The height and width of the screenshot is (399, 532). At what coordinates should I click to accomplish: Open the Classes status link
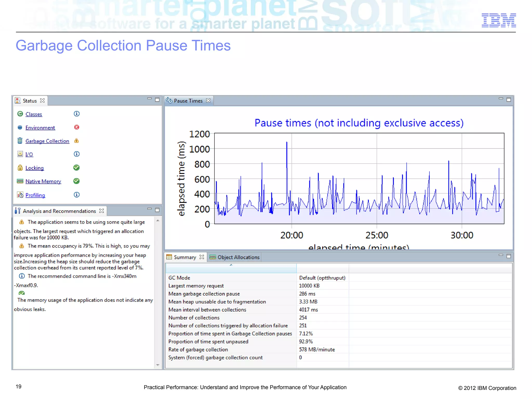point(34,114)
